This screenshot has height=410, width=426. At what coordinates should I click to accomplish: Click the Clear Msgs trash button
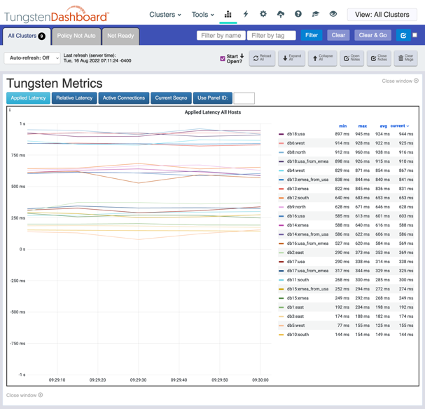point(406,58)
